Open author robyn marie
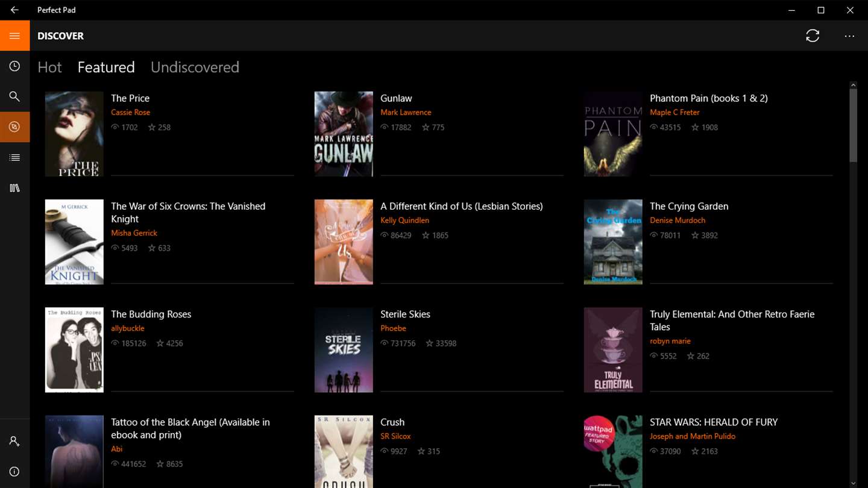Screen dimensions: 868x488 (x=670, y=341)
